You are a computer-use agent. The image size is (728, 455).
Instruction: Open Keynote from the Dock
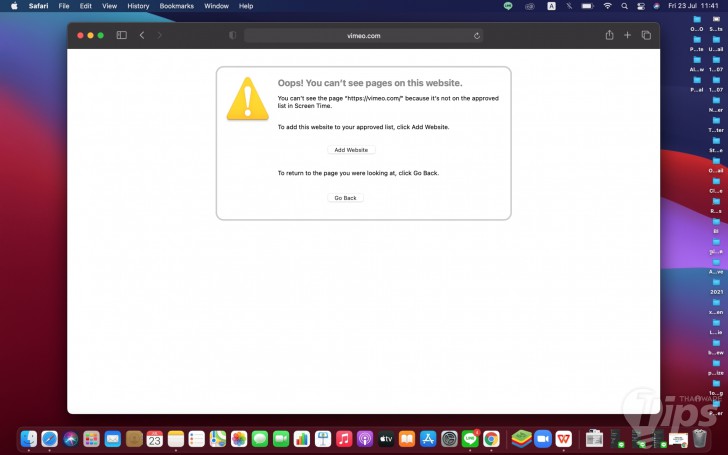click(x=323, y=438)
